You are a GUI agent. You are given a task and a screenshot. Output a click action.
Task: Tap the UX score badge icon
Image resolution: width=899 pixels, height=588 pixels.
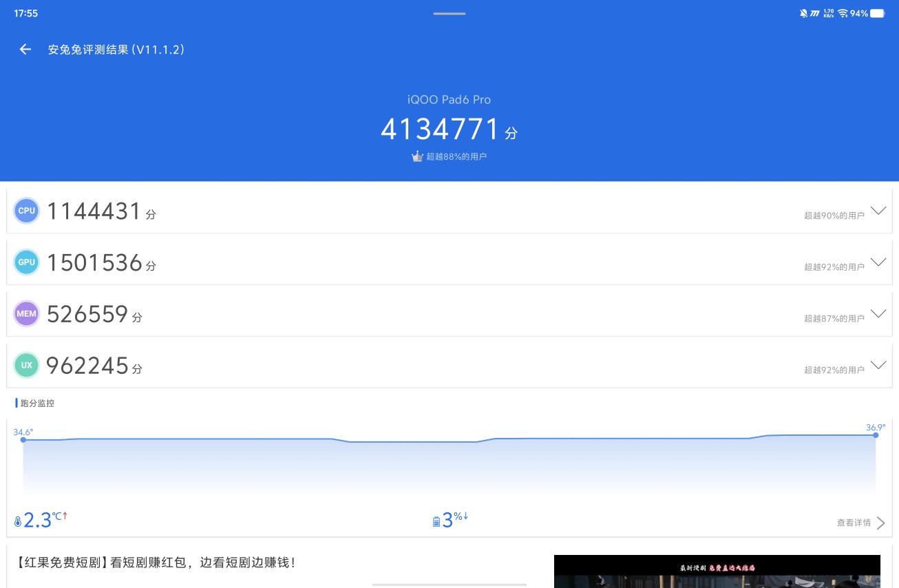pos(27,366)
